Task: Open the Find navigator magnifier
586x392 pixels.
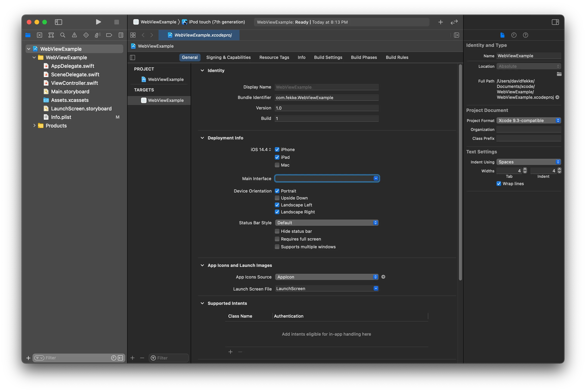Action: pos(63,35)
